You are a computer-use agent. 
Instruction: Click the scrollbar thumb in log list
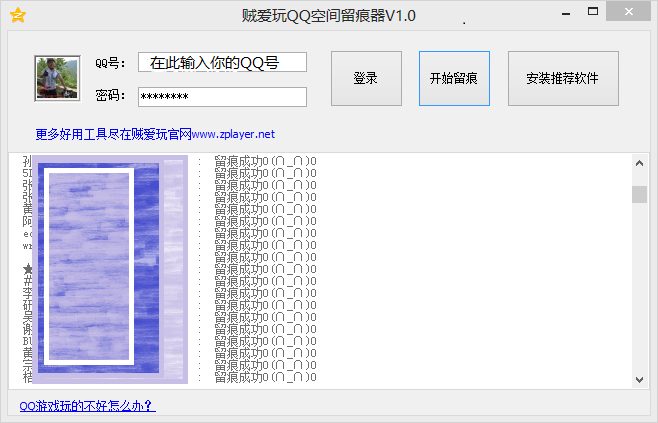coord(639,193)
